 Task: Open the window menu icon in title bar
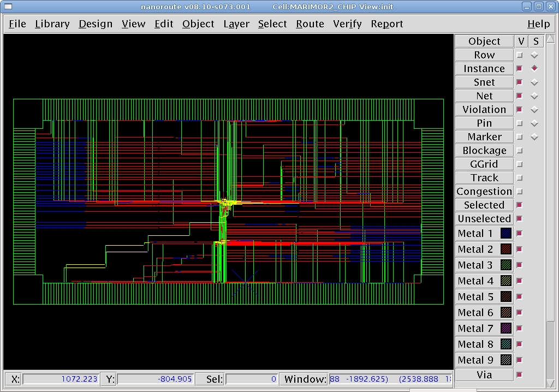8,7
